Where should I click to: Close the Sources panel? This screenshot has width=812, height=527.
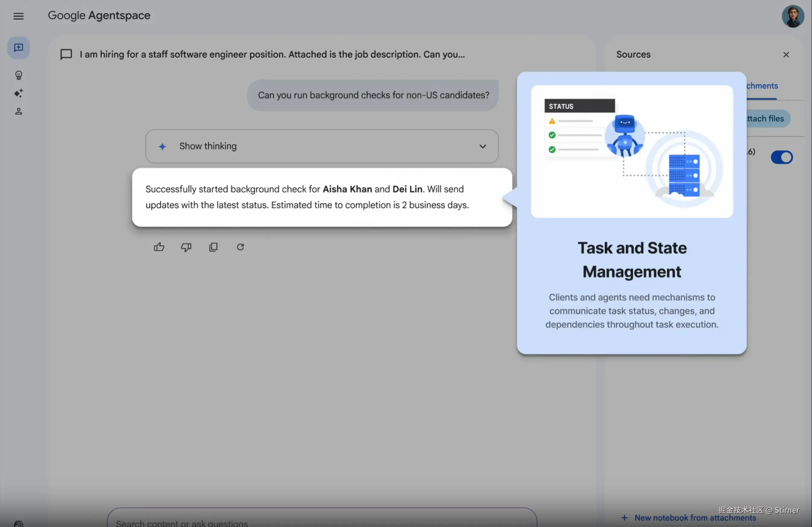[786, 55]
